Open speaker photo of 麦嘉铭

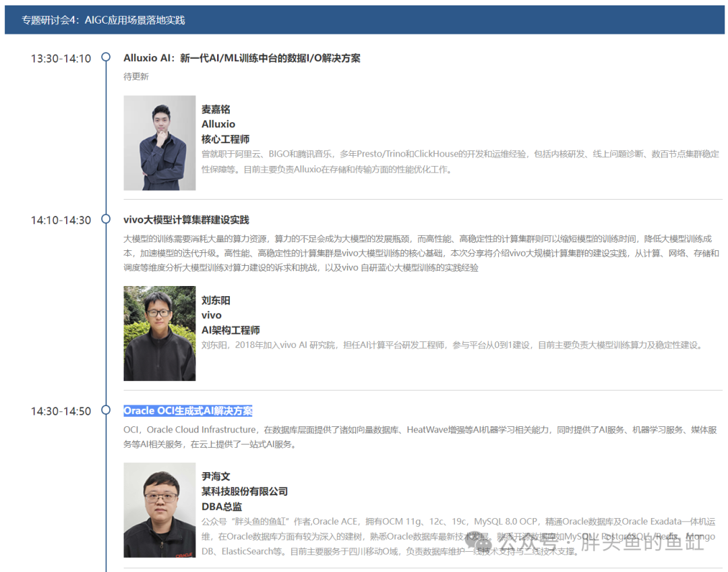pyautogui.click(x=160, y=143)
